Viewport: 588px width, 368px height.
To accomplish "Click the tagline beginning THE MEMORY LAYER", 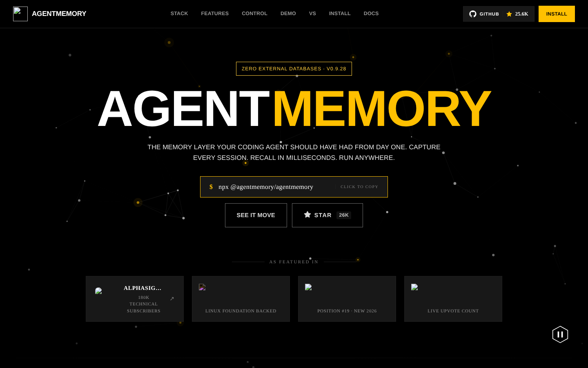I will (x=294, y=153).
